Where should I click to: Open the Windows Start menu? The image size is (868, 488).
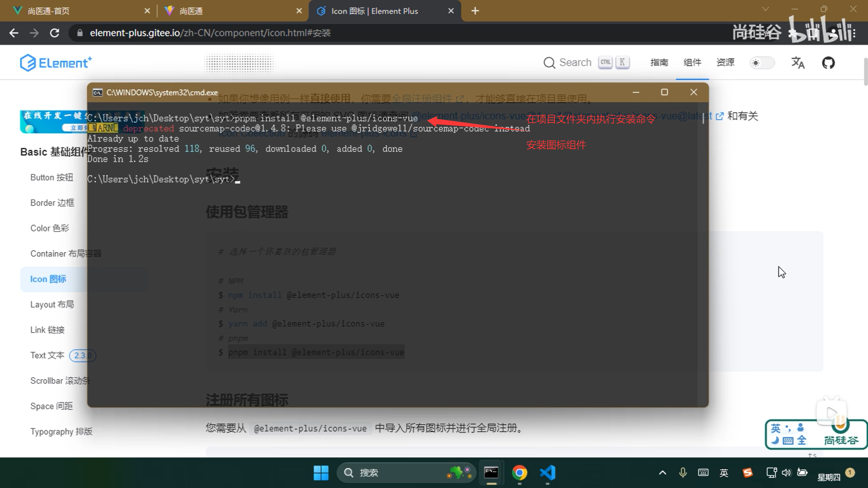(x=321, y=473)
